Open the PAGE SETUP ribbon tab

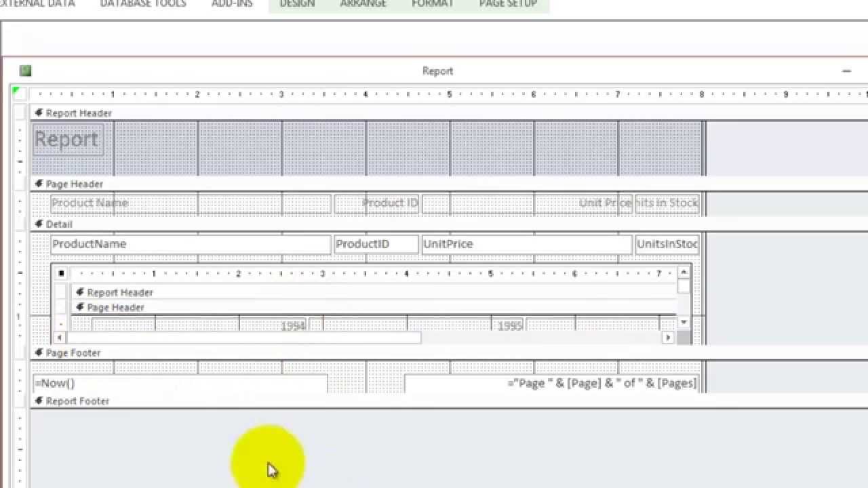pos(508,4)
